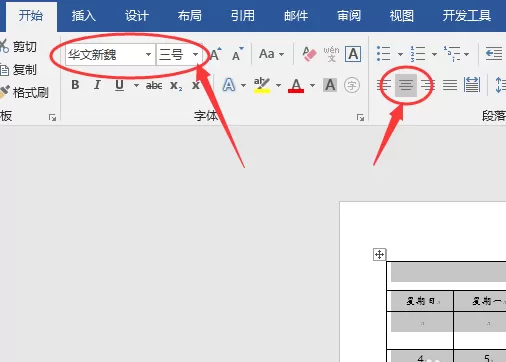Toggle strikethrough abc formatting
Viewport: 506px width, 362px height.
click(154, 86)
